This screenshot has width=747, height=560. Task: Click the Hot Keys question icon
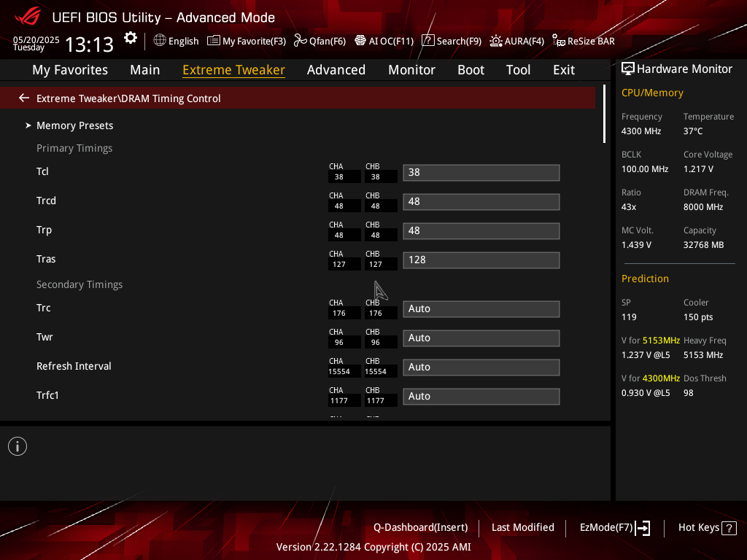point(729,528)
